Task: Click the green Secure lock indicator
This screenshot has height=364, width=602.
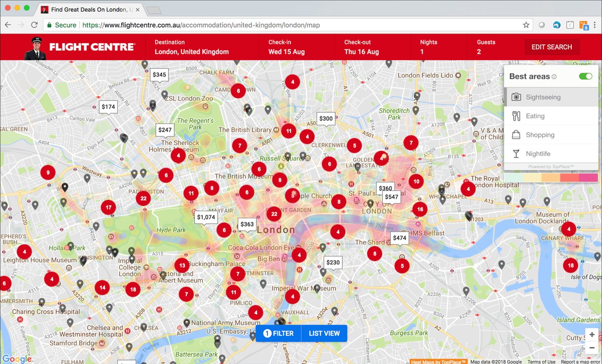Action: click(62, 25)
